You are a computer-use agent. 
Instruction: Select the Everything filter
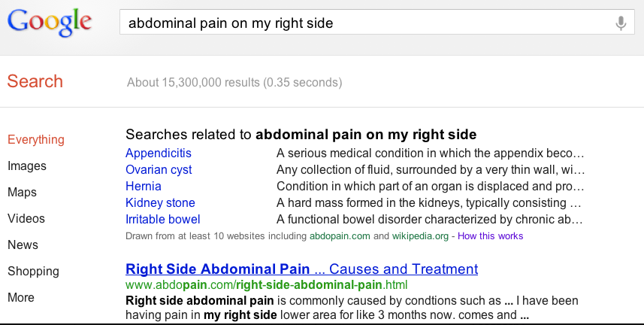pyautogui.click(x=36, y=140)
